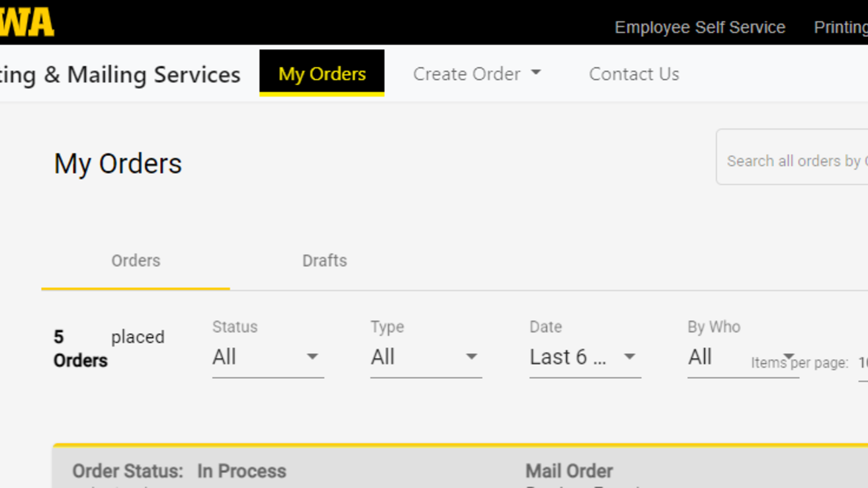Click the Type dropdown caret
The width and height of the screenshot is (868, 488).
pos(471,356)
